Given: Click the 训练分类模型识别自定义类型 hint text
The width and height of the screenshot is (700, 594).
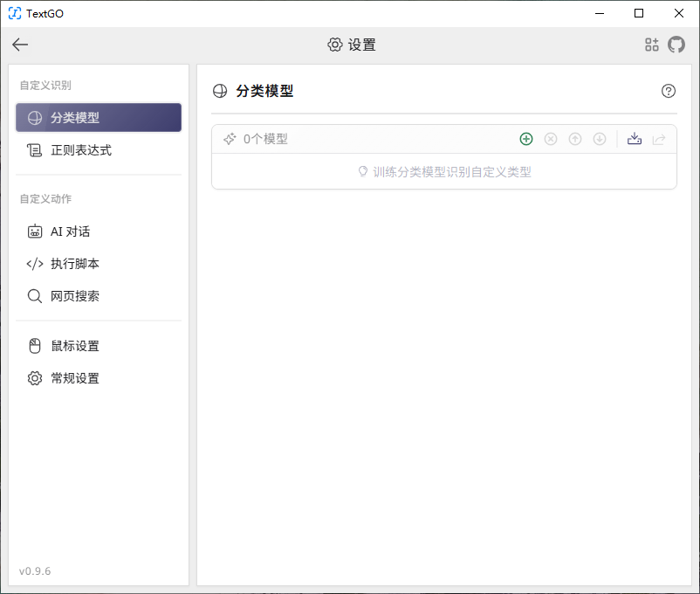Looking at the screenshot, I should pos(451,172).
